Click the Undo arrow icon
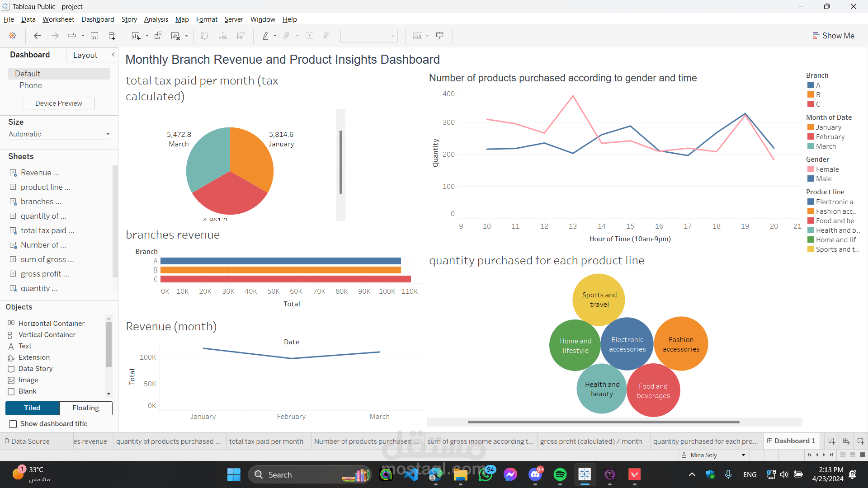 38,36
